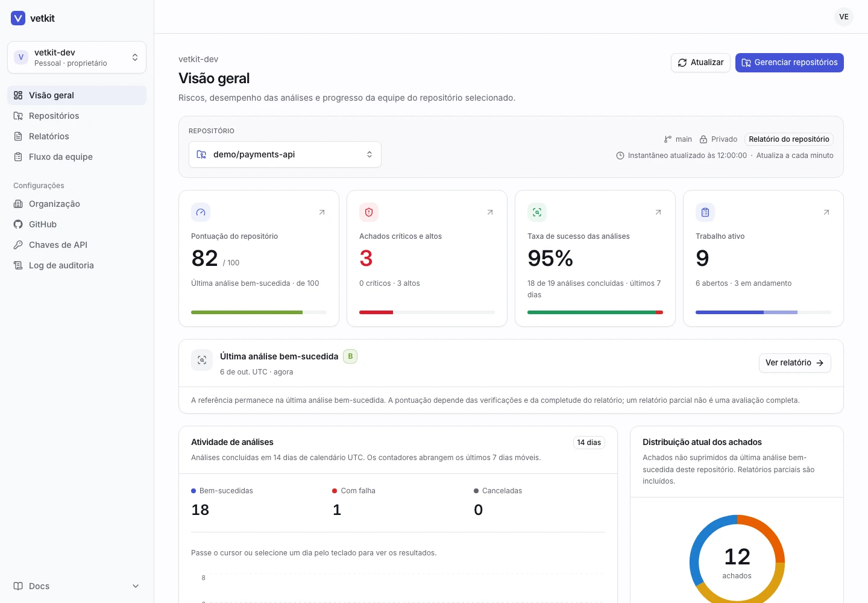868x603 pixels.
Task: Click the Canceladas count of 0
Action: pyautogui.click(x=479, y=510)
